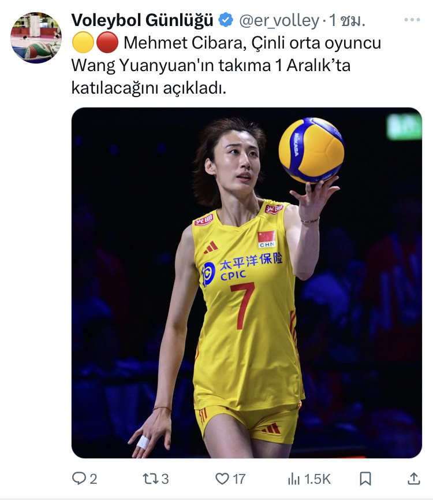Click the repost count number 3

click(x=165, y=479)
